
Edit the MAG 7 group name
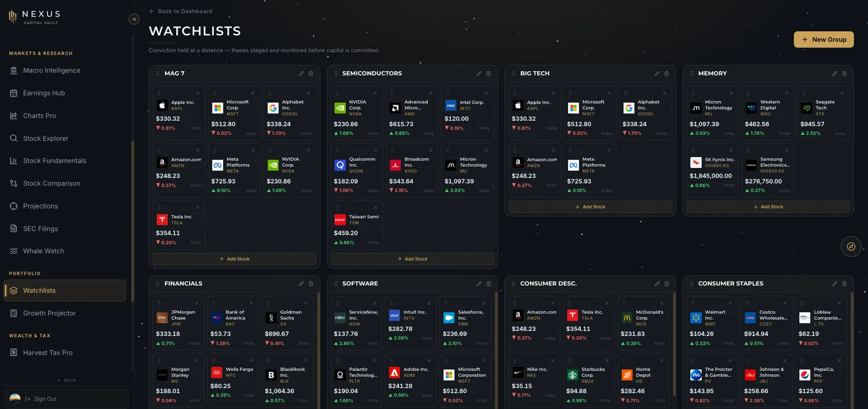pyautogui.click(x=301, y=74)
